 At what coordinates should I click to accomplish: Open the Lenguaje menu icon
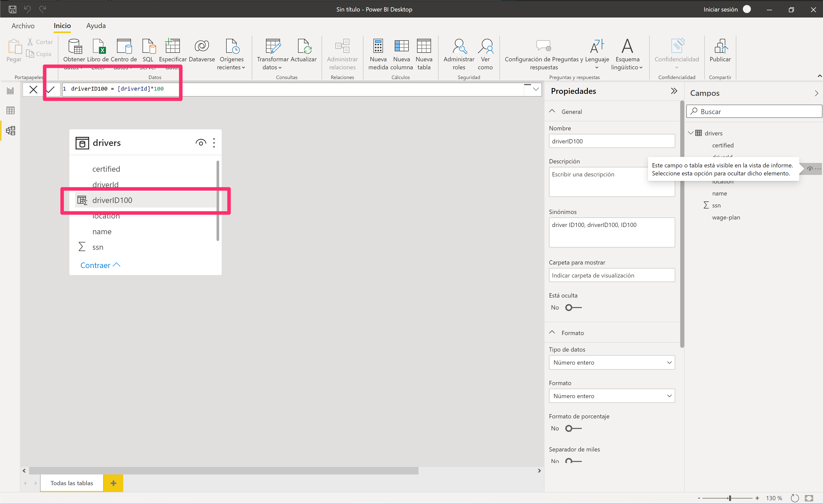(x=597, y=46)
